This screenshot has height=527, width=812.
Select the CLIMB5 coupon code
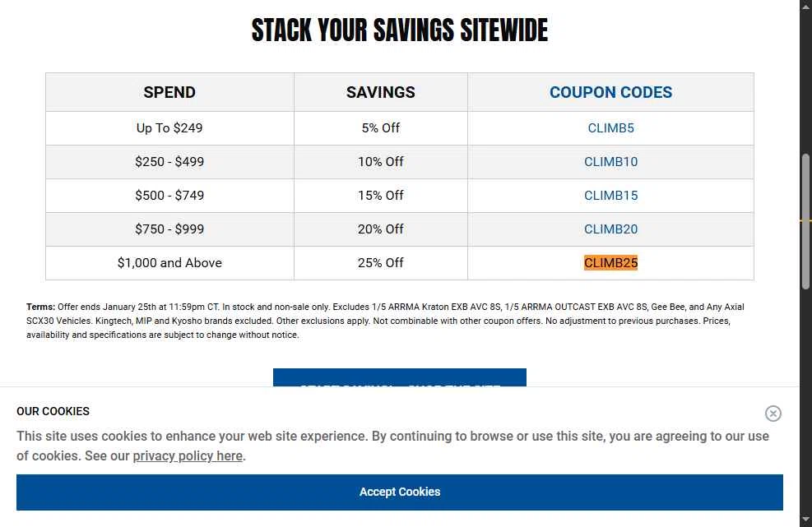[x=610, y=128]
